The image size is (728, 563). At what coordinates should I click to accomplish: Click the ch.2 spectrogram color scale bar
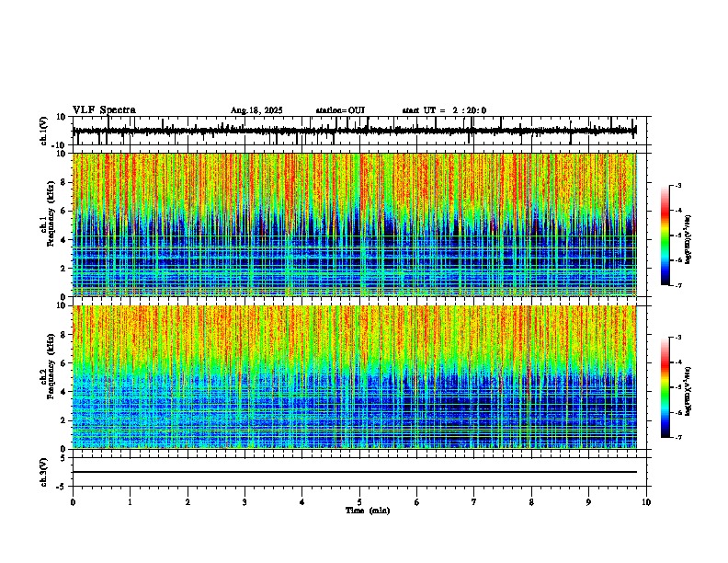click(x=665, y=387)
